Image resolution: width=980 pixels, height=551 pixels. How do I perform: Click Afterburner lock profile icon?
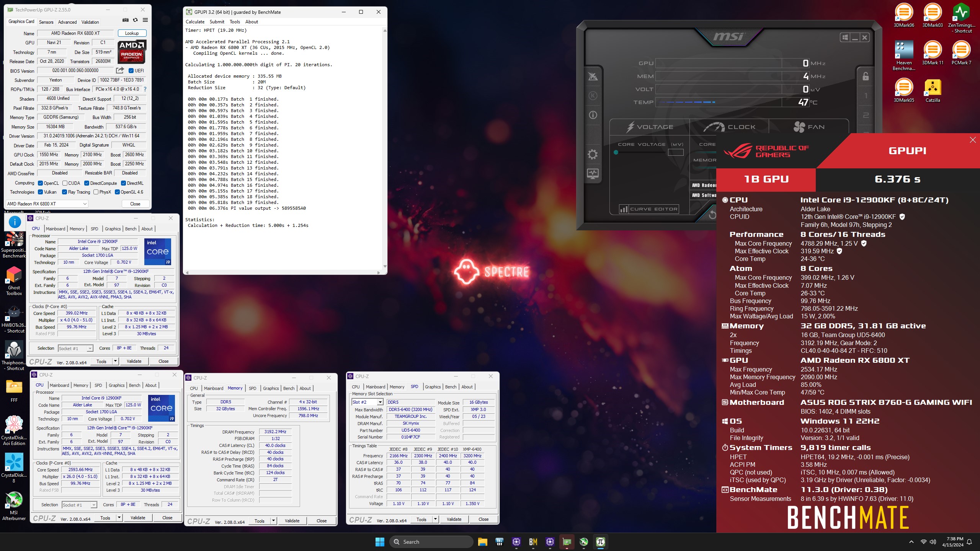[866, 76]
